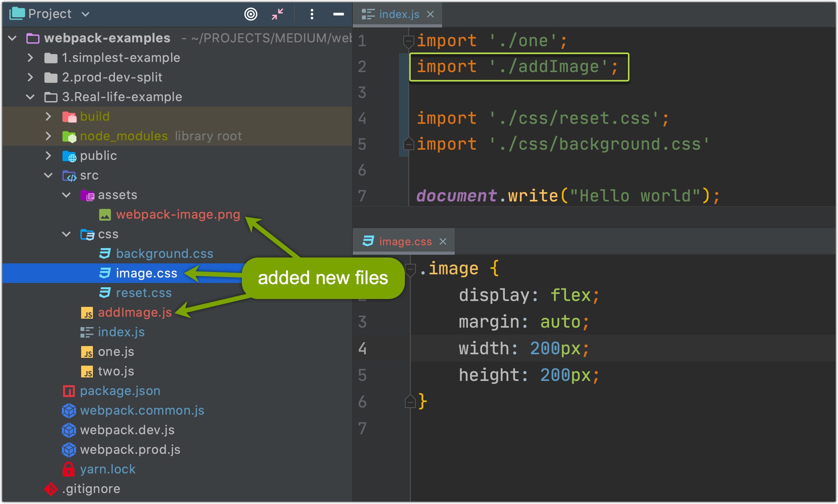Image resolution: width=838 pixels, height=504 pixels.
Task: Select addImage.js in the project tree
Action: (134, 312)
